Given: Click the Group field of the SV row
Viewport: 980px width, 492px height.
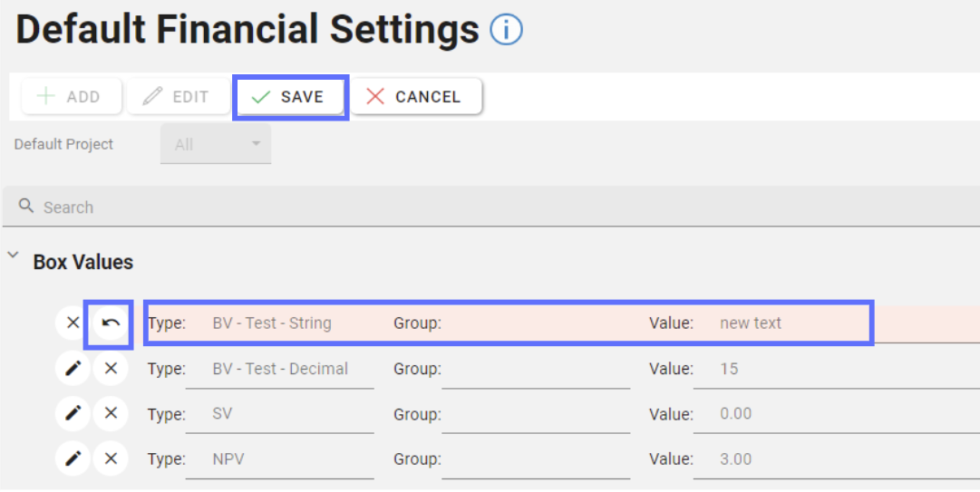Looking at the screenshot, I should [x=535, y=414].
